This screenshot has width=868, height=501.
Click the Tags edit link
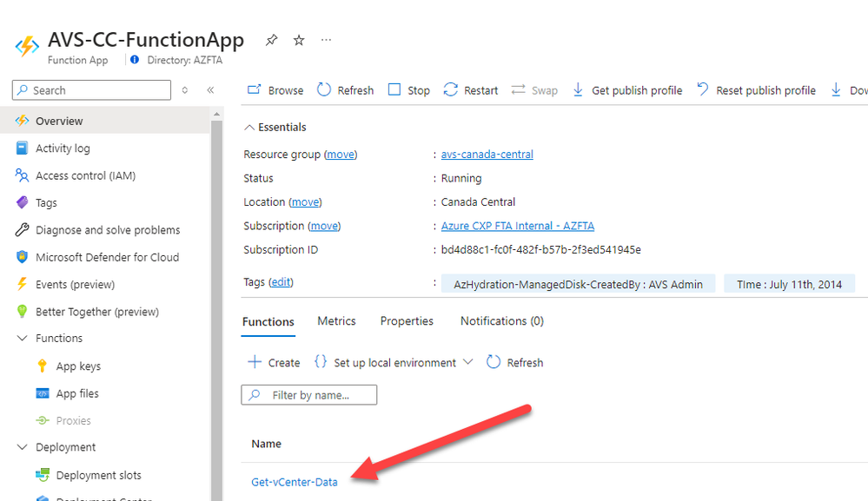coord(281,282)
